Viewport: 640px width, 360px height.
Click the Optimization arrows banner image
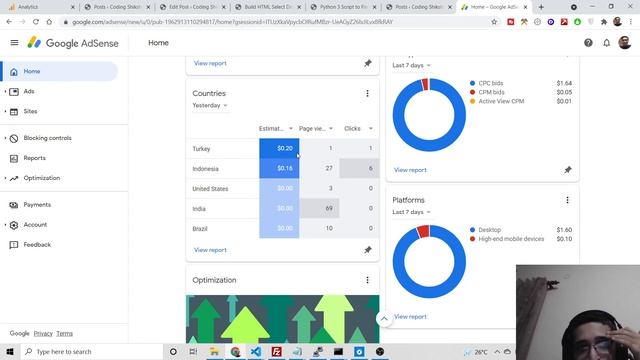tap(282, 319)
